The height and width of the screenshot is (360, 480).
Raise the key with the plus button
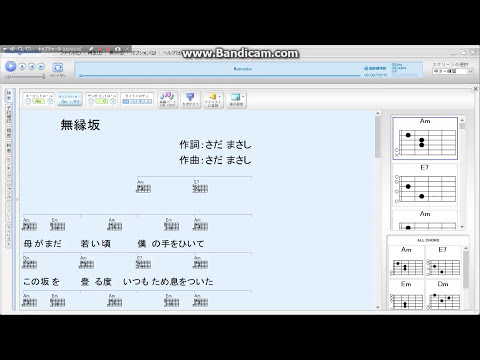50,101
